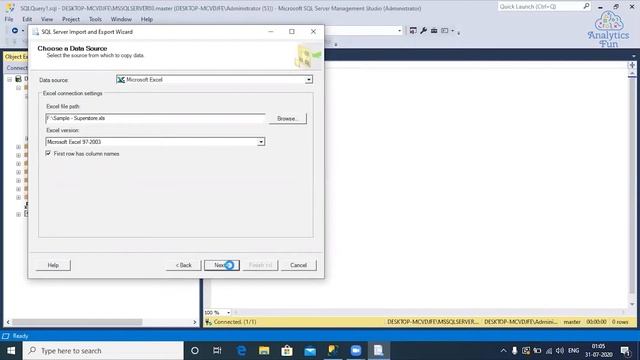Collapse the root server node in Object Explorer
Image resolution: width=640 pixels, height=360 pixels.
pos(9,79)
